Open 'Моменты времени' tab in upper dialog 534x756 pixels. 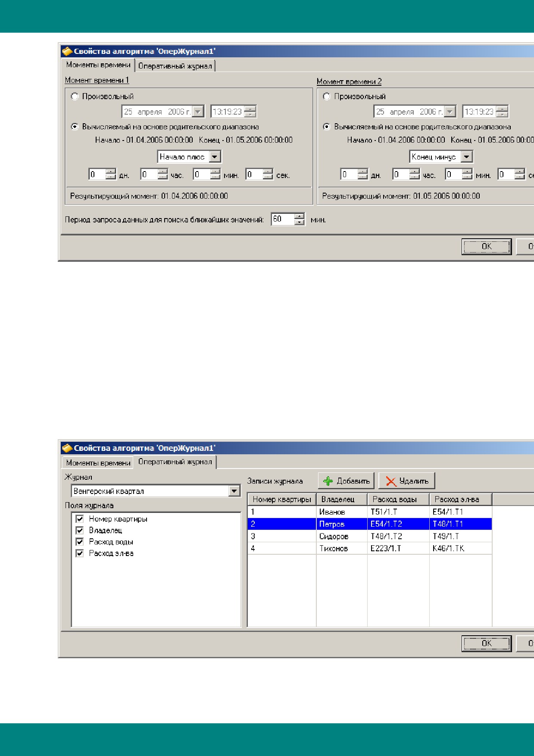[x=98, y=65]
